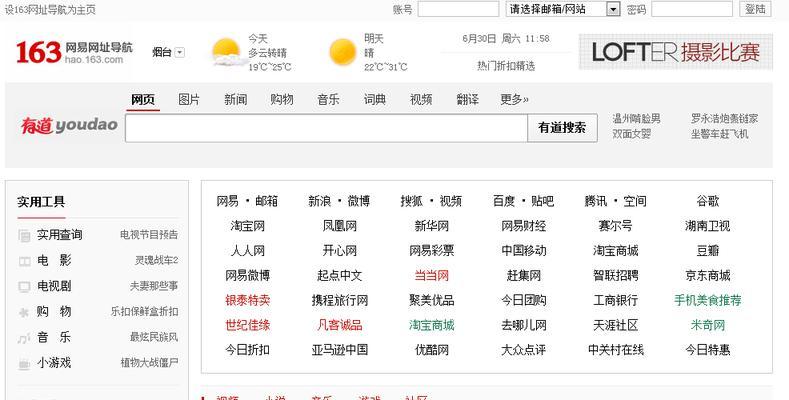This screenshot has height=400, width=789.
Task: Click the Youdao search logo
Action: point(69,125)
